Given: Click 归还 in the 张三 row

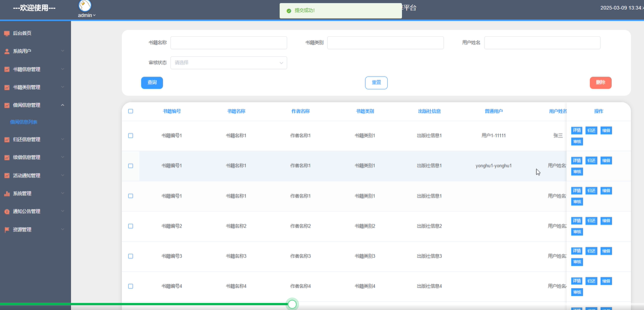Looking at the screenshot, I should (x=591, y=130).
